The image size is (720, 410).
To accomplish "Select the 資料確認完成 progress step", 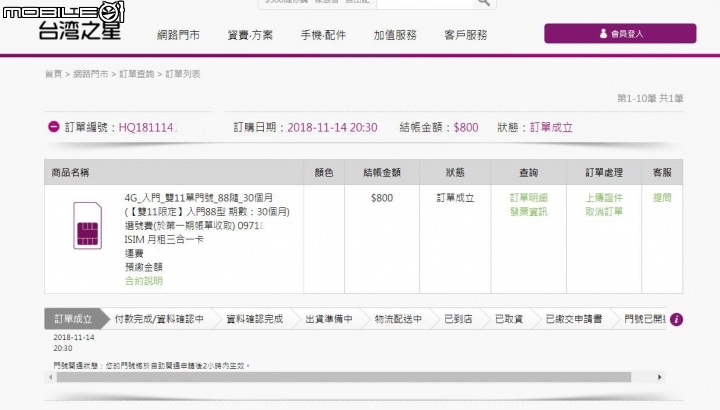I will tap(255, 319).
